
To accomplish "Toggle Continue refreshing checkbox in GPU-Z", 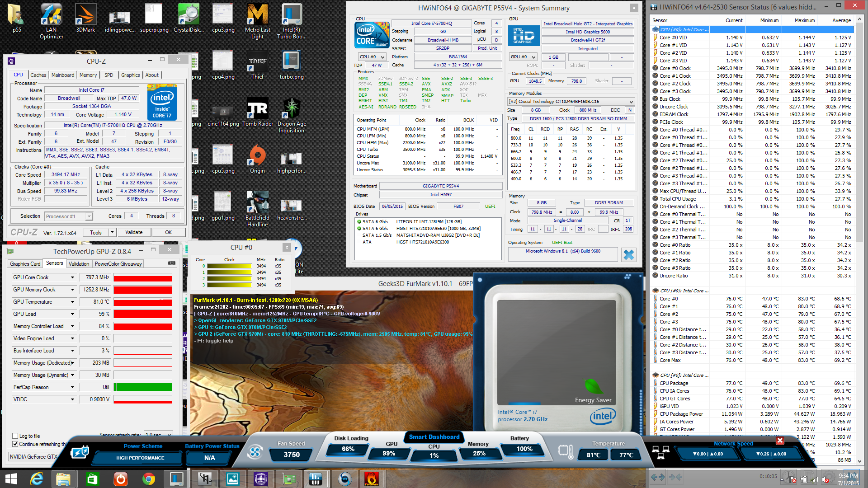I will click(x=15, y=444).
